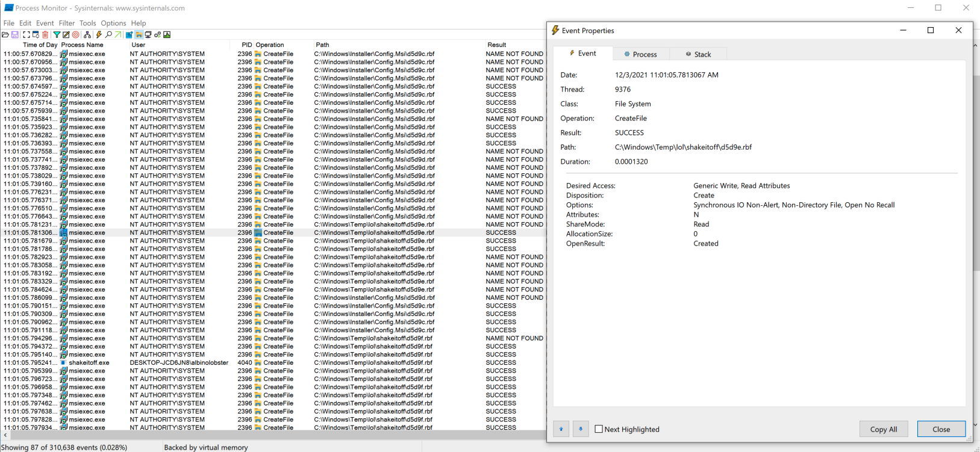This screenshot has height=452, width=980.
Task: Click the Desired Access value Generic Write, Read Attributes
Action: coord(741,185)
